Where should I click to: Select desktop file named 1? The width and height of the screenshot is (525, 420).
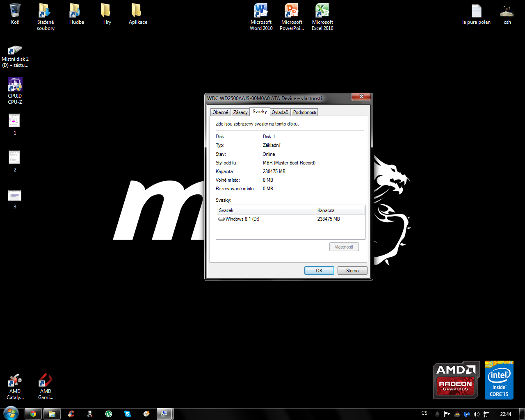15,124
